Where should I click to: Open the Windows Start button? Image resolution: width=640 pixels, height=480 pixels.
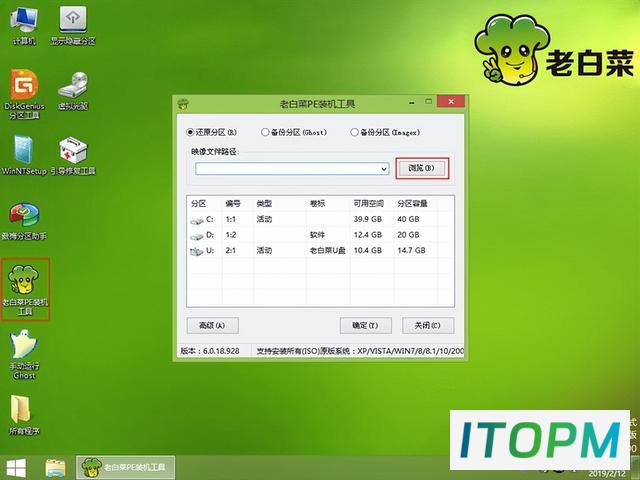click(x=16, y=468)
